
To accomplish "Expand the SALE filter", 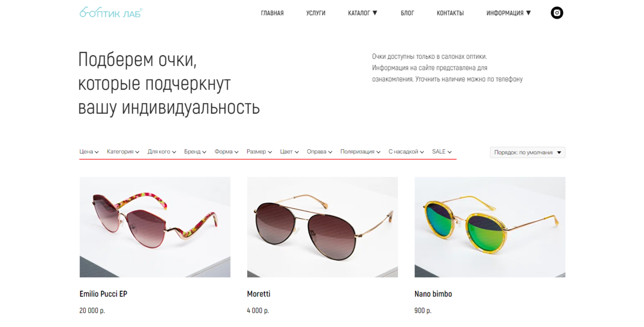I will click(x=442, y=152).
